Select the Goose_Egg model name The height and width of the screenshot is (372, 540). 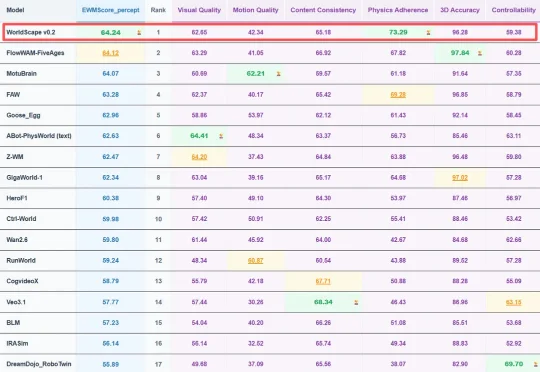click(x=23, y=115)
